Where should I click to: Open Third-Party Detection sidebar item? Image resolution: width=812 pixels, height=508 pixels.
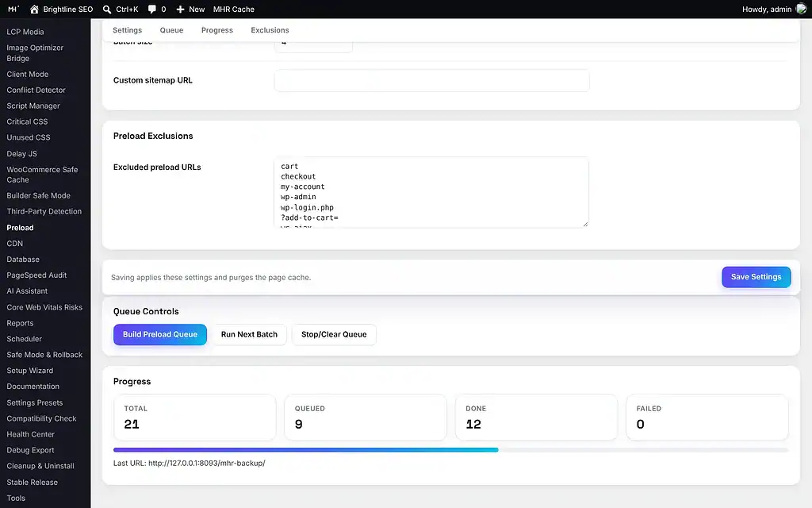[44, 211]
